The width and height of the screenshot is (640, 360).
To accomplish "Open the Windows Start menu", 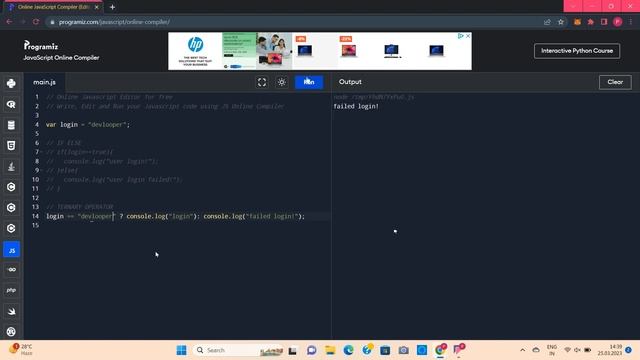I will coord(181,350).
